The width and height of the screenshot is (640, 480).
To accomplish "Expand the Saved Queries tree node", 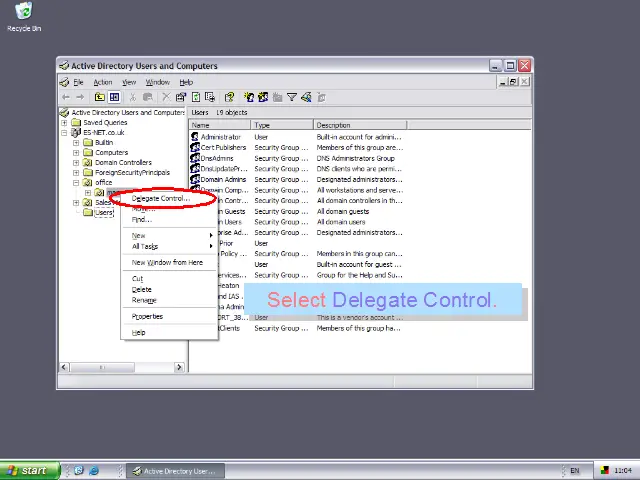I will point(64,122).
